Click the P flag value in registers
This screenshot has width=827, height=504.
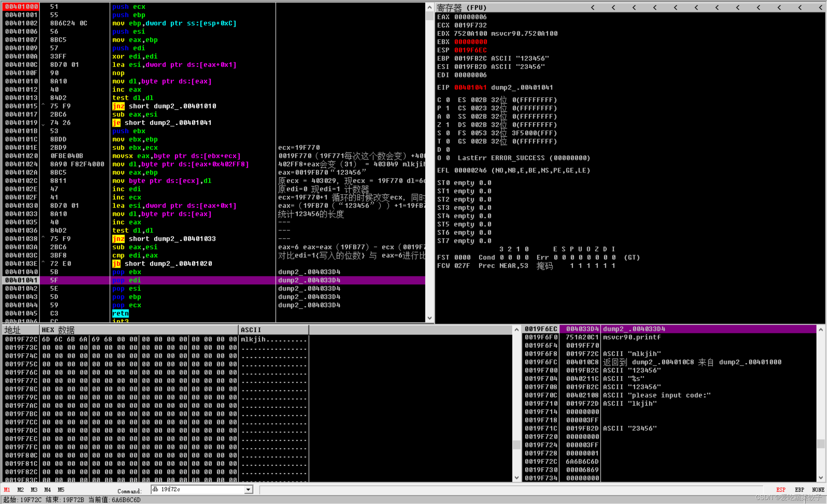tap(448, 108)
